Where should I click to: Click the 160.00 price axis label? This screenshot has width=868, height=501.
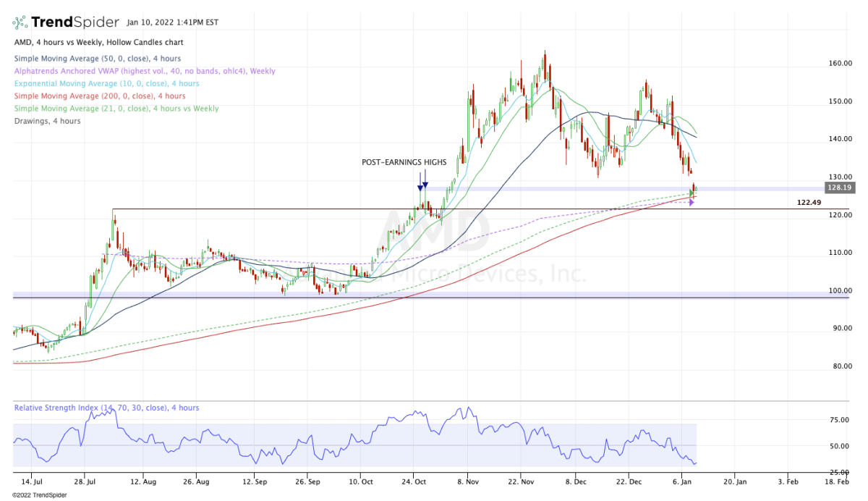tap(838, 64)
